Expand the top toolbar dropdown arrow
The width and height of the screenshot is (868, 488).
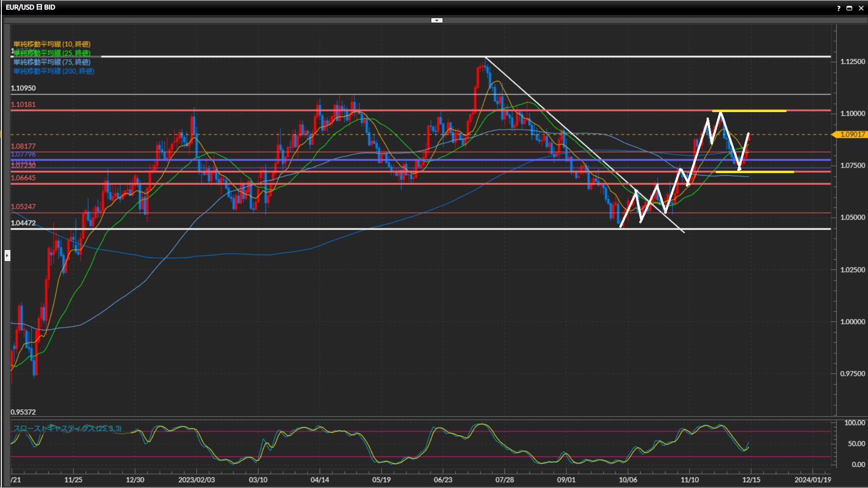pyautogui.click(x=437, y=20)
